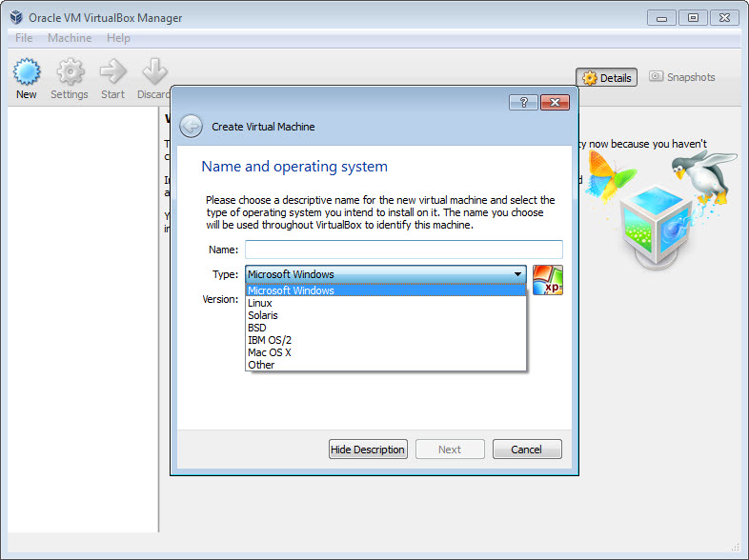This screenshot has width=749, height=560.
Task: Click the Hide Description button
Action: (x=368, y=450)
